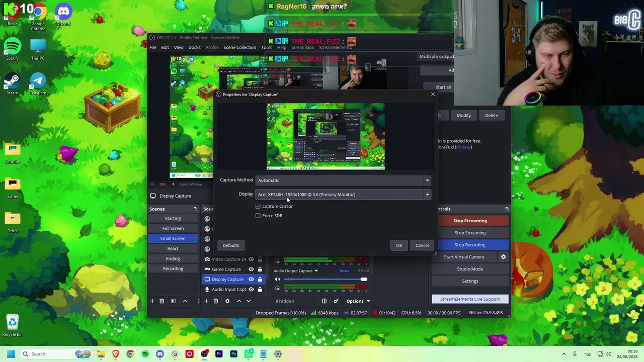Viewport: 644px width, 362px height.
Task: Expand the audio mixer Options menu
Action: 358,301
